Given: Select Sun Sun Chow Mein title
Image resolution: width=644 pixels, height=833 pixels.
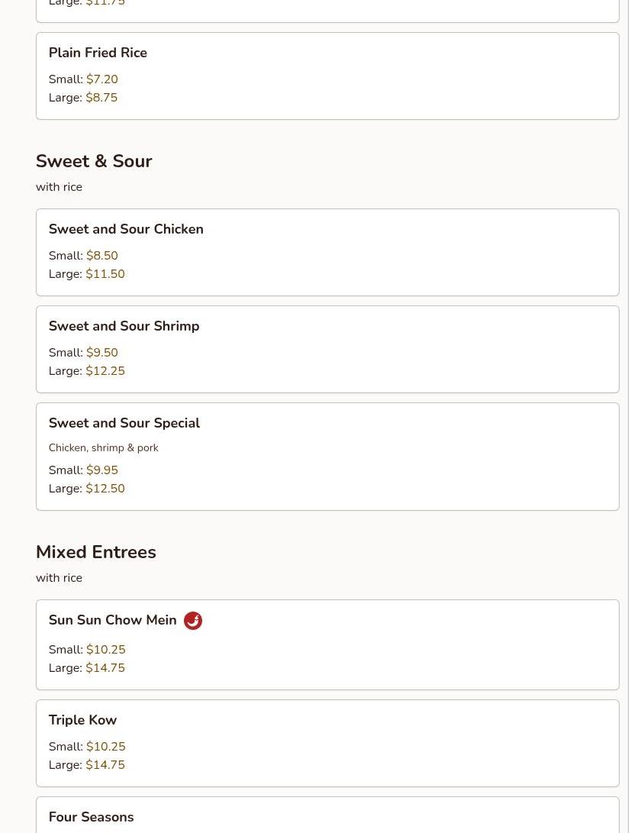Looking at the screenshot, I should 112,621.
